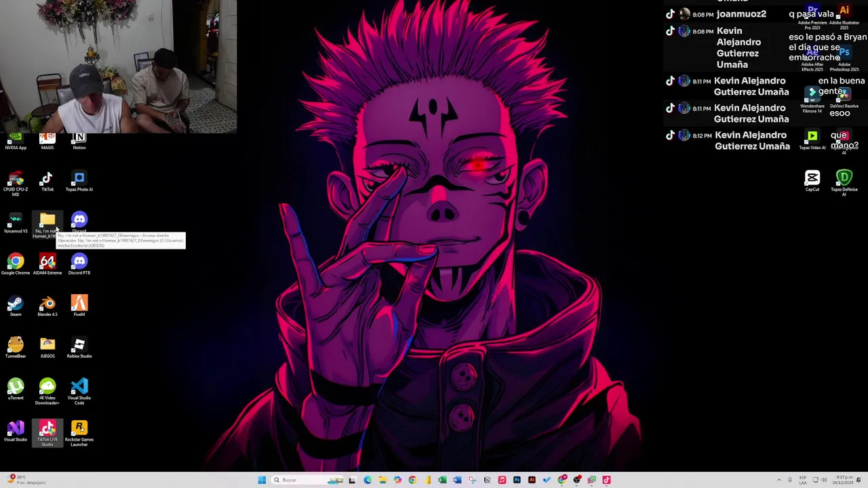
Task: Switch the ESP LAA input language
Action: pos(803,480)
